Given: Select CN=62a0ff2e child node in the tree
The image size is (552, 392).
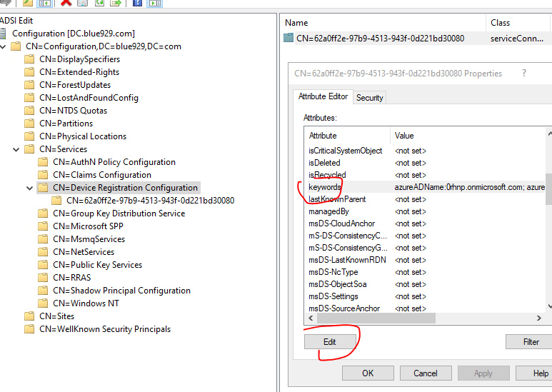Looking at the screenshot, I should 150,201.
